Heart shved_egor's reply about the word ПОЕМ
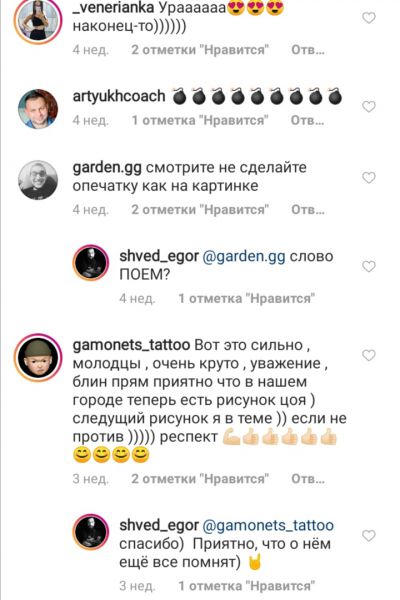Viewport: 400px width, 600px height. [369, 266]
